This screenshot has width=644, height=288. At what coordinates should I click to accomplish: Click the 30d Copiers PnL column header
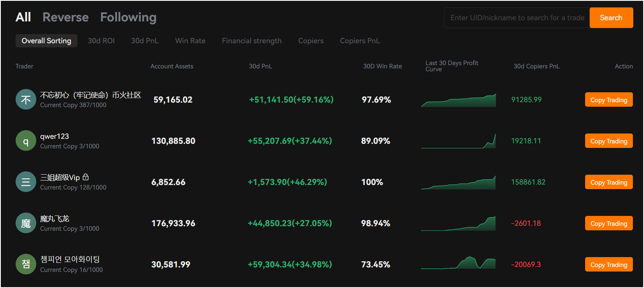pyautogui.click(x=537, y=66)
